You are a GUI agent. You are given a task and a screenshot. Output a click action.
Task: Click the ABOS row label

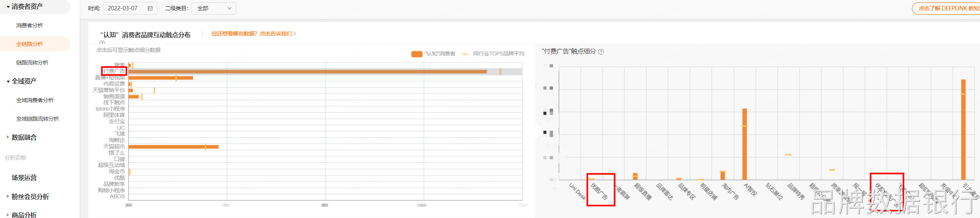[117, 196]
